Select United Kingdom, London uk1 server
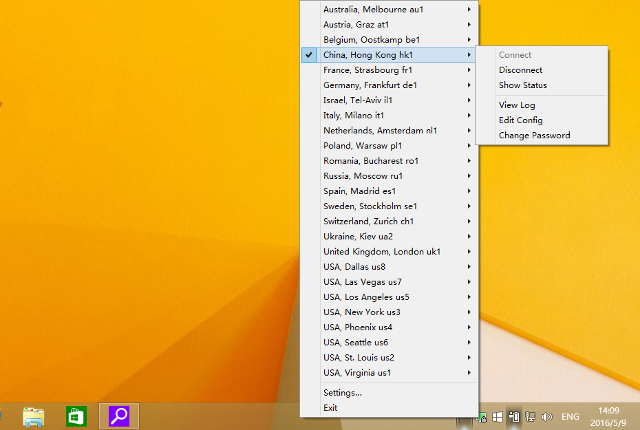The width and height of the screenshot is (640, 430). coord(389,251)
